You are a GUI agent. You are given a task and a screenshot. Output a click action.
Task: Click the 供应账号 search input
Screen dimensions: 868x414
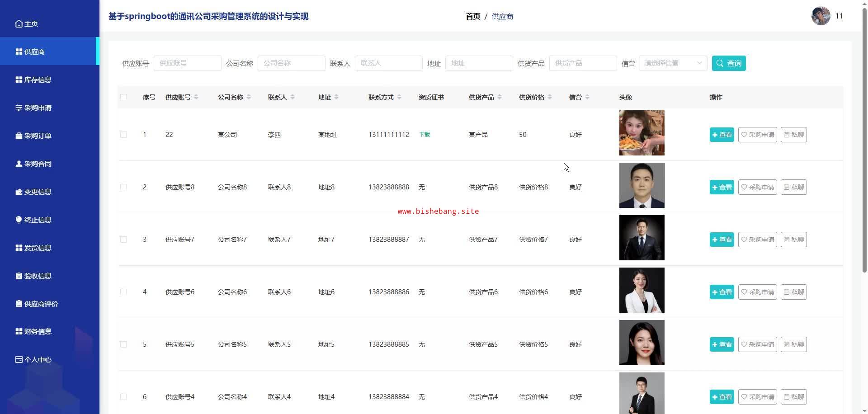(188, 63)
